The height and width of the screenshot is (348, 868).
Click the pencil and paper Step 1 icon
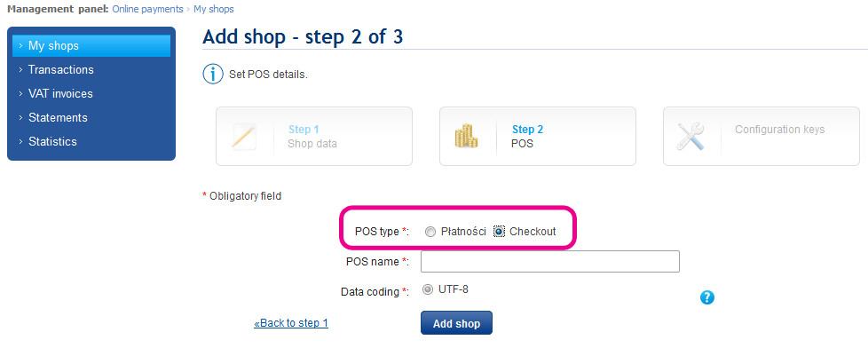[x=243, y=137]
